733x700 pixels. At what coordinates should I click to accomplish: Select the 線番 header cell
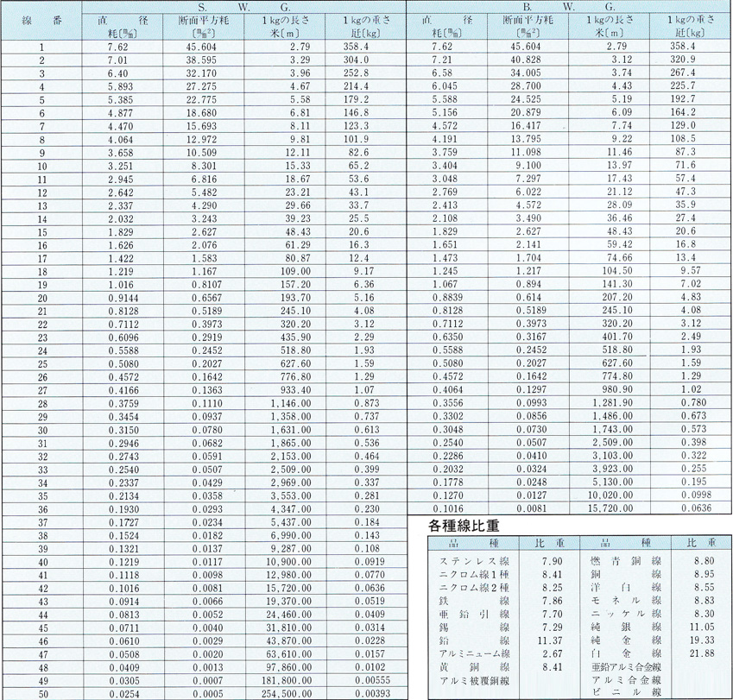tap(41, 21)
